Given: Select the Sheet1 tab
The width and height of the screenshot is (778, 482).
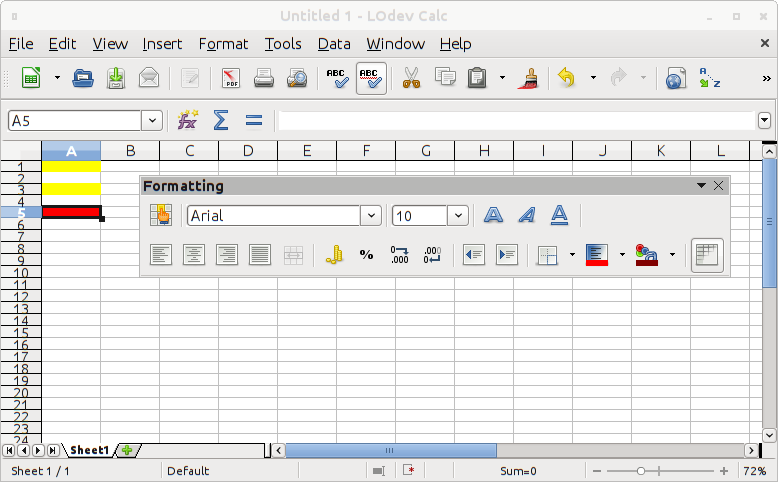Looking at the screenshot, I should coord(88,451).
